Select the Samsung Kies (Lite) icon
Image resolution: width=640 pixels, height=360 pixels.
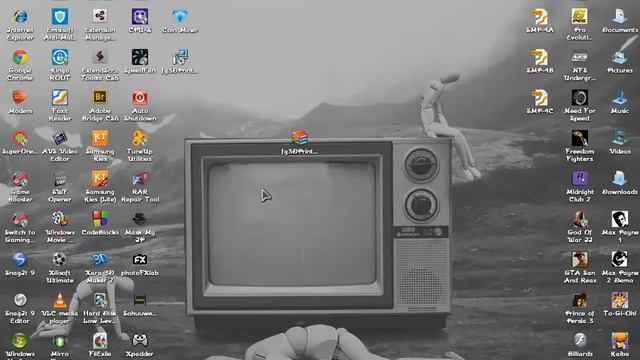pos(100,179)
